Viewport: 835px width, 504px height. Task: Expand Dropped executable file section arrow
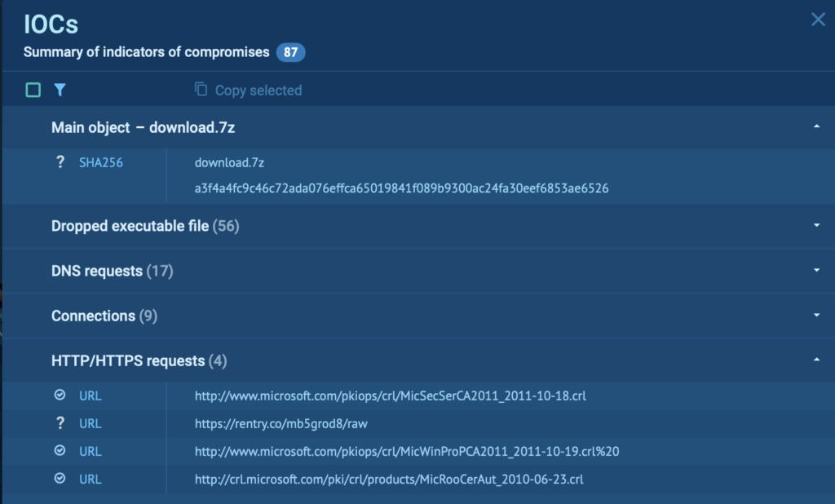point(816,226)
